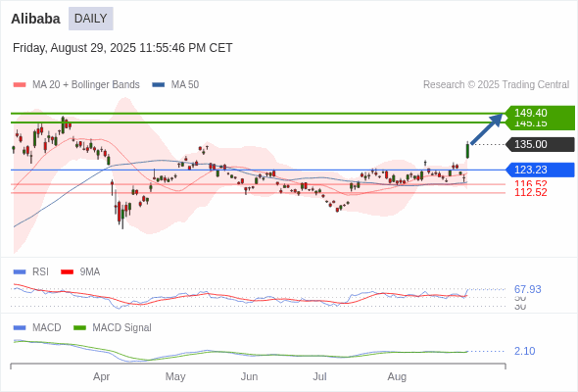Click the Jun label on time axis

pos(249,377)
